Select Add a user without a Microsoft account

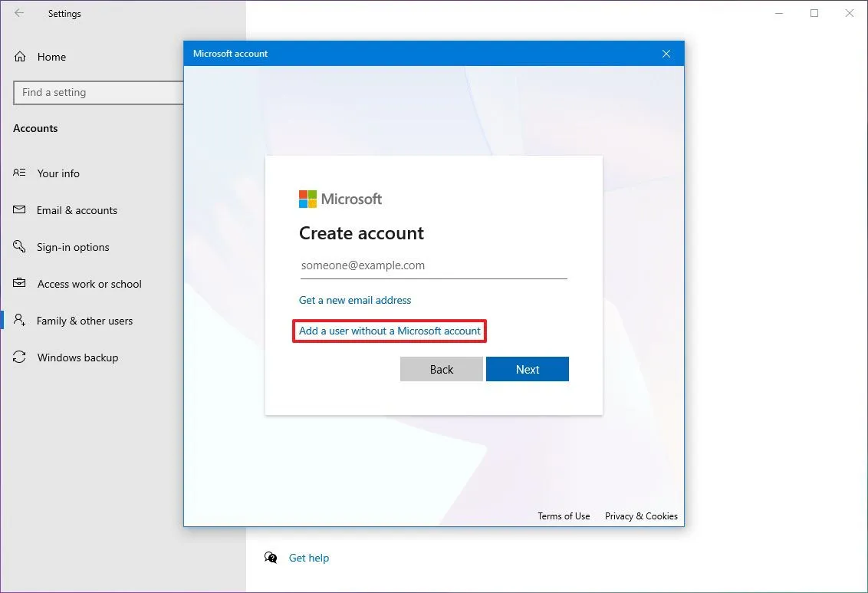(389, 331)
